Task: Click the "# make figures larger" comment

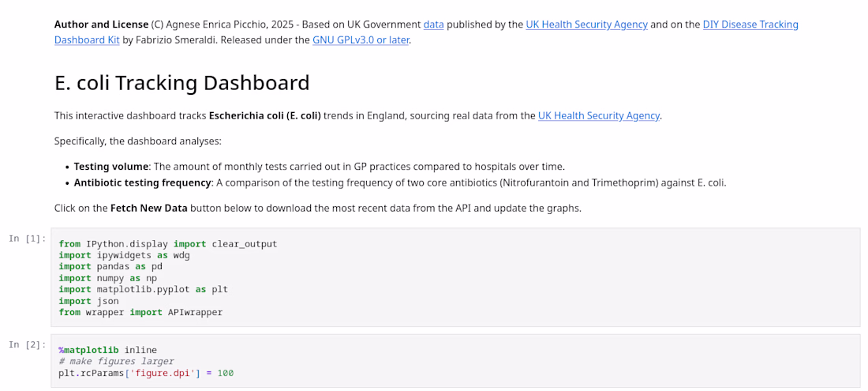Action: point(116,362)
